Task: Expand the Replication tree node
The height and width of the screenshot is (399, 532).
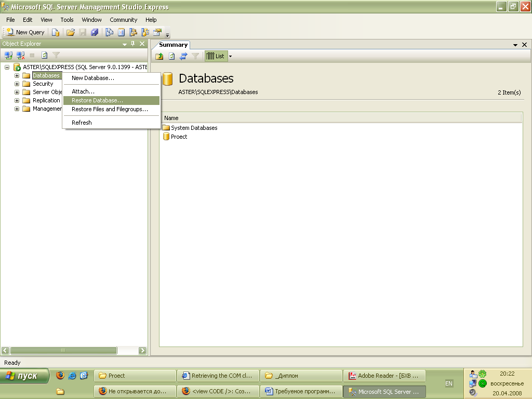Action: pos(17,100)
